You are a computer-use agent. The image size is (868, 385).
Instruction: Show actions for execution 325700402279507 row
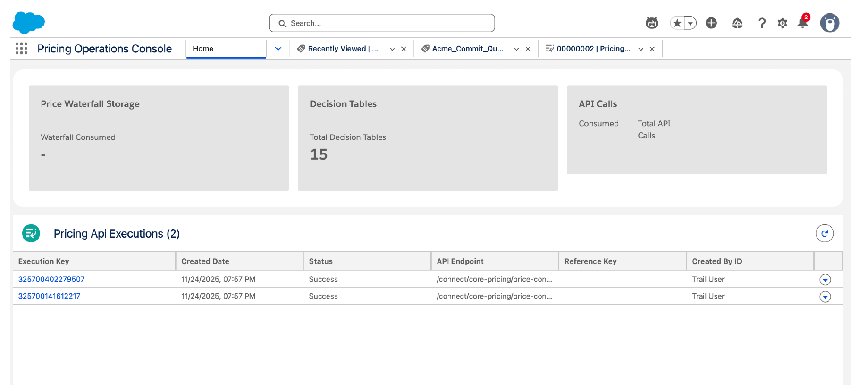[825, 280]
